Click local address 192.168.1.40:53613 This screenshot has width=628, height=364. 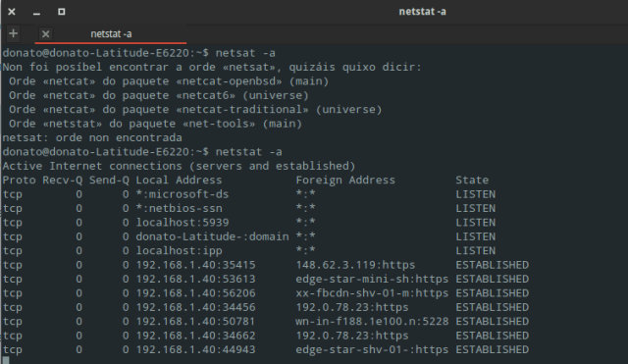click(195, 279)
